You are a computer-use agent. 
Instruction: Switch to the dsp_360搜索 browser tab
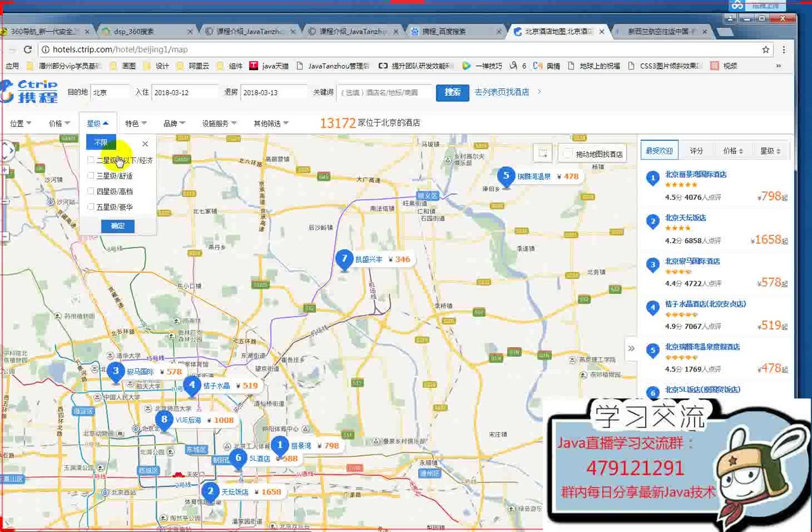146,31
